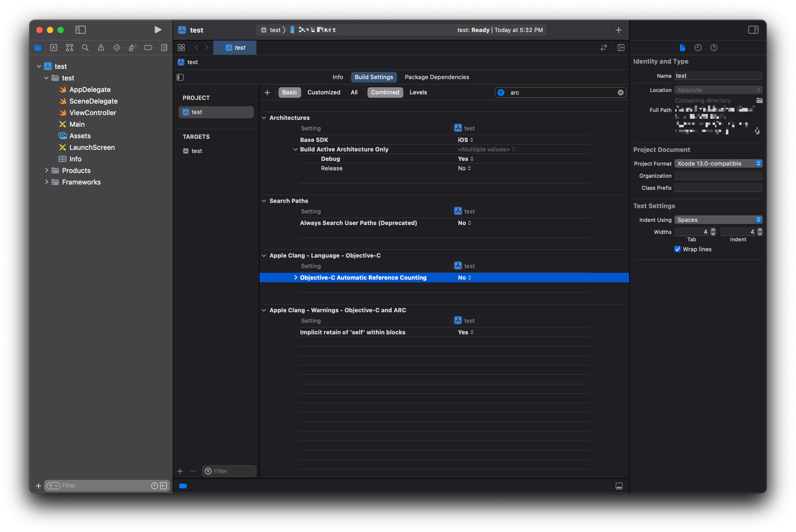
Task: Show Customized build settings
Action: (x=324, y=92)
